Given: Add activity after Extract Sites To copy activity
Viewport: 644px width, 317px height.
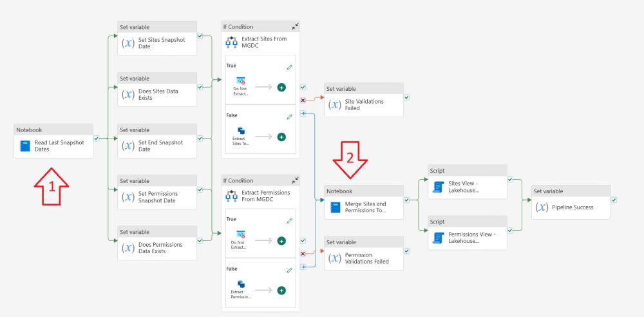Looking at the screenshot, I should pyautogui.click(x=281, y=137).
